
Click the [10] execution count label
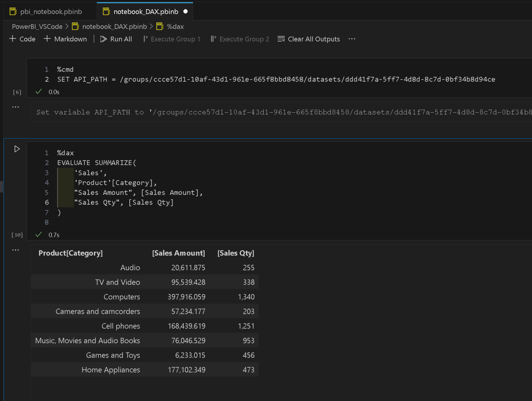click(x=17, y=235)
